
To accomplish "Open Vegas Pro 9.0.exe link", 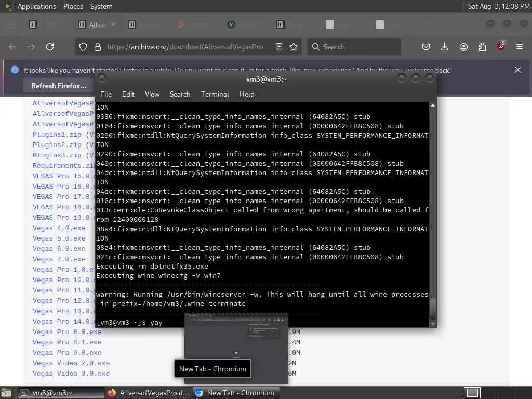I will pos(67,353).
